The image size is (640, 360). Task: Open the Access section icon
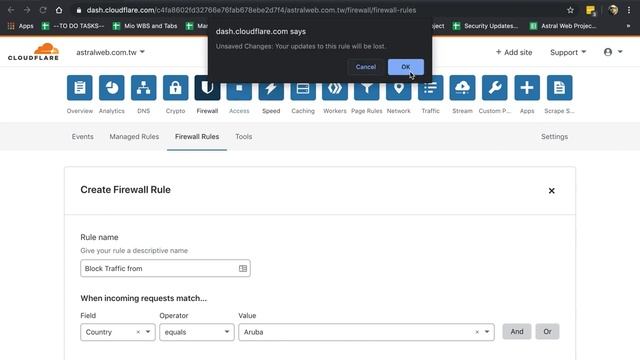(x=239, y=91)
